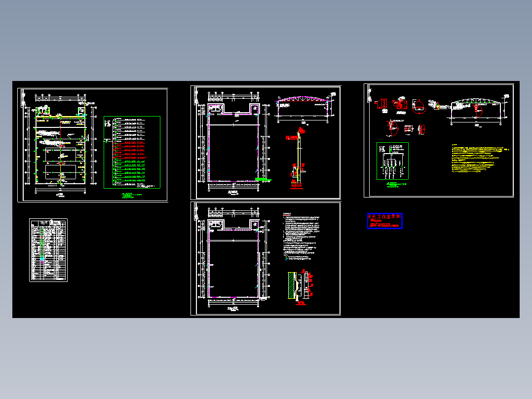Select the white notes text block in the bottom-middle sheet
This screenshot has width=532, height=399.
301,237
